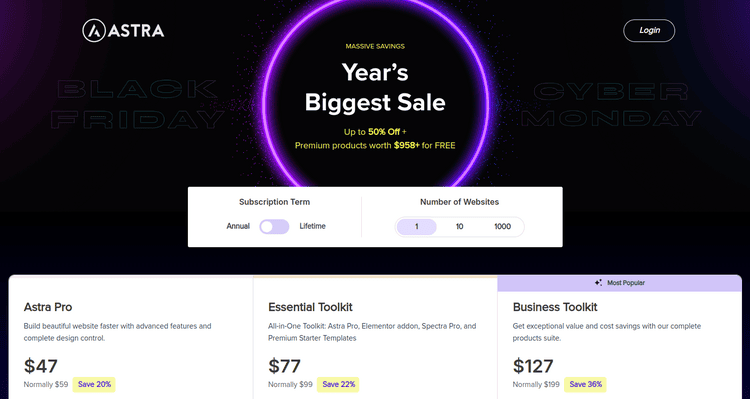Viewport: 750px width, 399px height.
Task: Select 10 websites option
Action: (459, 226)
